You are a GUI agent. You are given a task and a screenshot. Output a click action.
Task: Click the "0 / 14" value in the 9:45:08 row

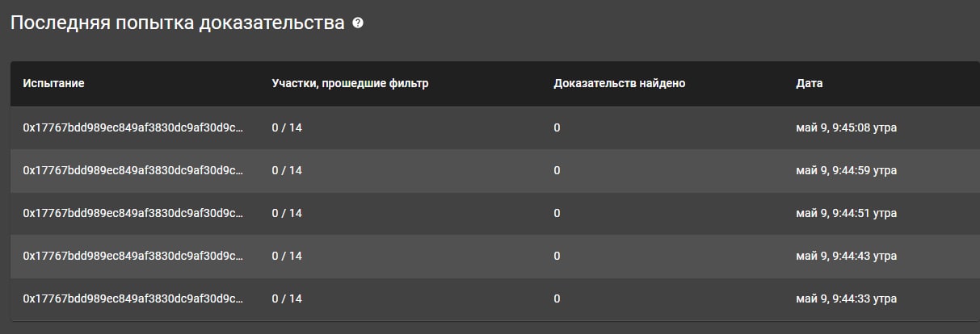[287, 127]
